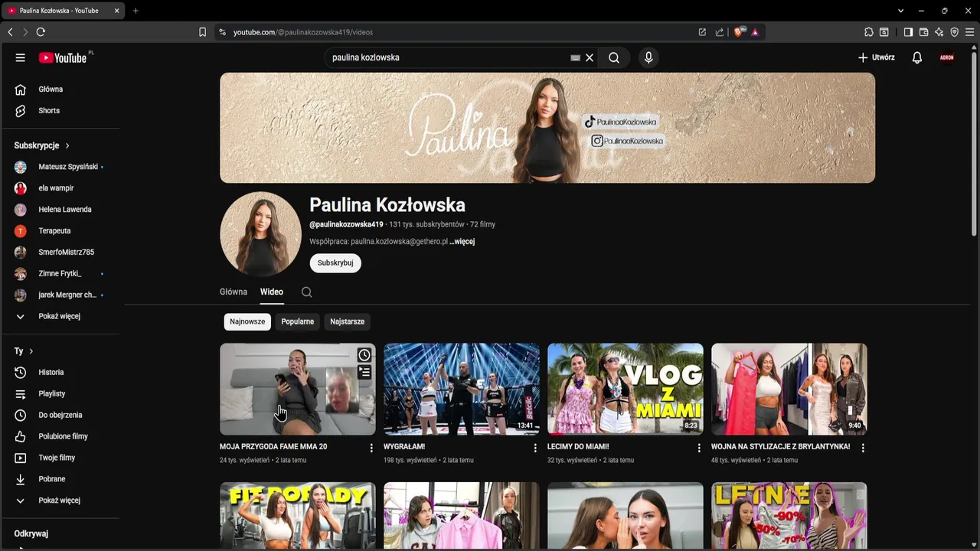Click the search magnifier button

point(614,57)
